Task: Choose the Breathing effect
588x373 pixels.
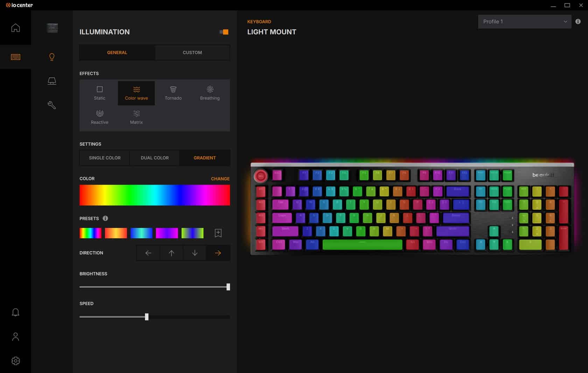Action: 210,93
